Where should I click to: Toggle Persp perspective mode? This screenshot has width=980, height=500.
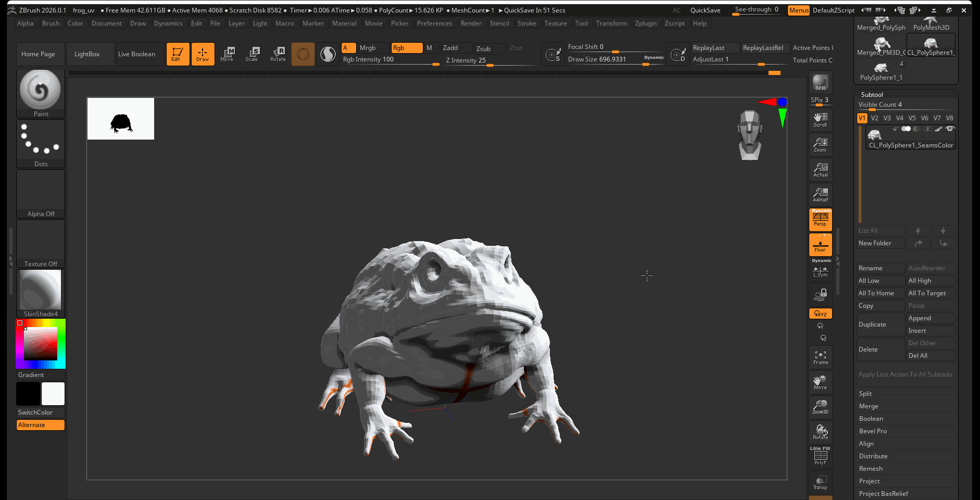click(x=820, y=219)
